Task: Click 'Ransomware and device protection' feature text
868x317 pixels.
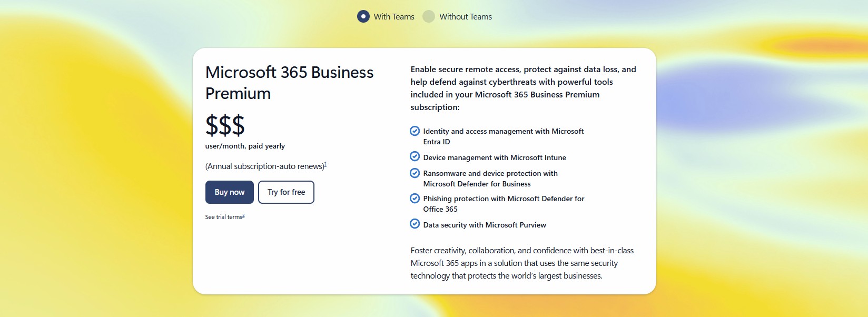Action: point(490,179)
